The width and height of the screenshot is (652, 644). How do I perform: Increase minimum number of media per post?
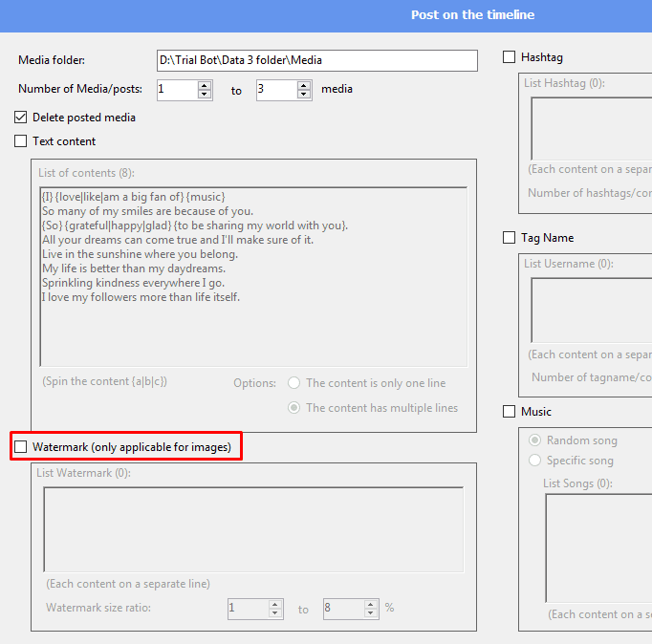click(x=205, y=85)
